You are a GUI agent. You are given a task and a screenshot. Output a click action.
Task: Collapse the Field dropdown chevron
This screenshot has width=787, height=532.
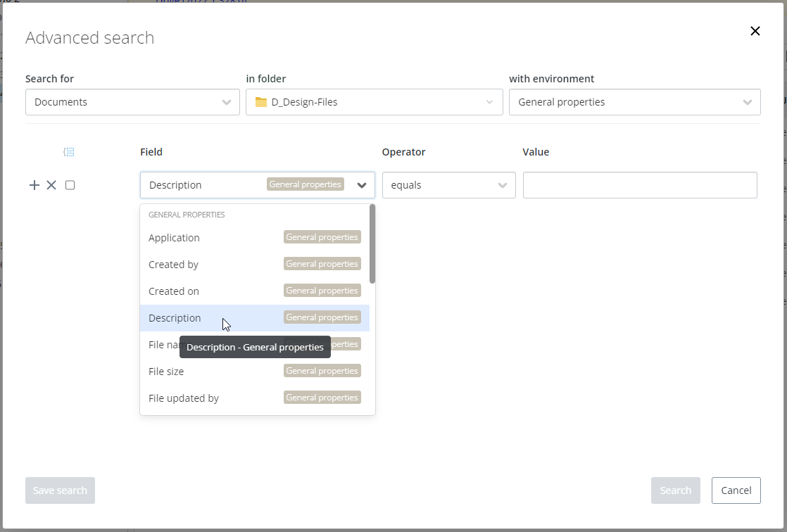[362, 186]
